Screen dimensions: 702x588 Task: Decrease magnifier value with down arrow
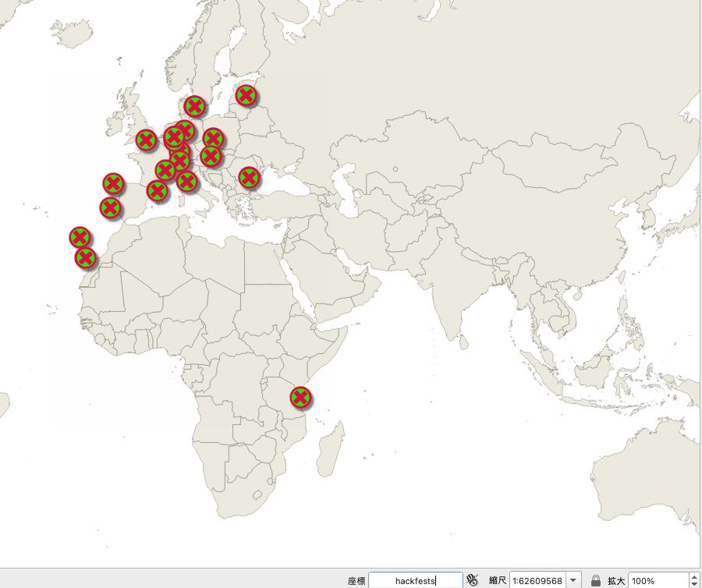(694, 584)
